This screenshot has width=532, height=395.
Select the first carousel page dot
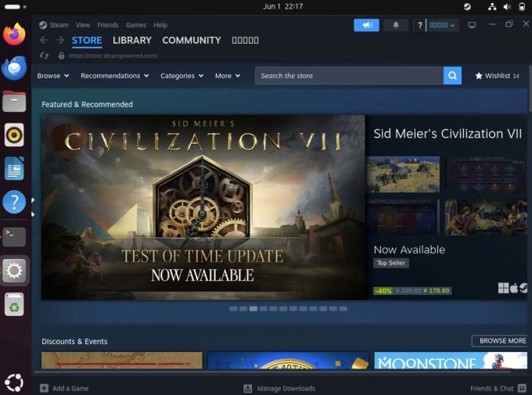[x=233, y=309]
